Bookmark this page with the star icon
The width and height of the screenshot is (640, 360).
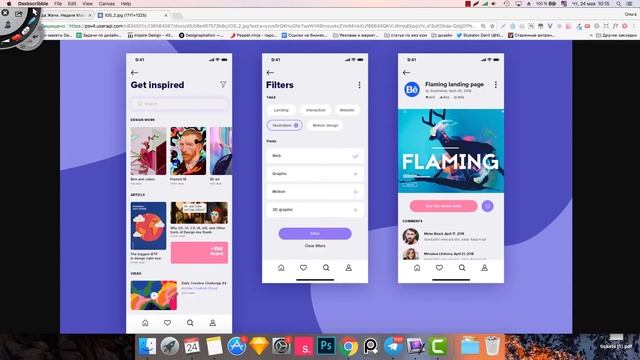(x=493, y=26)
